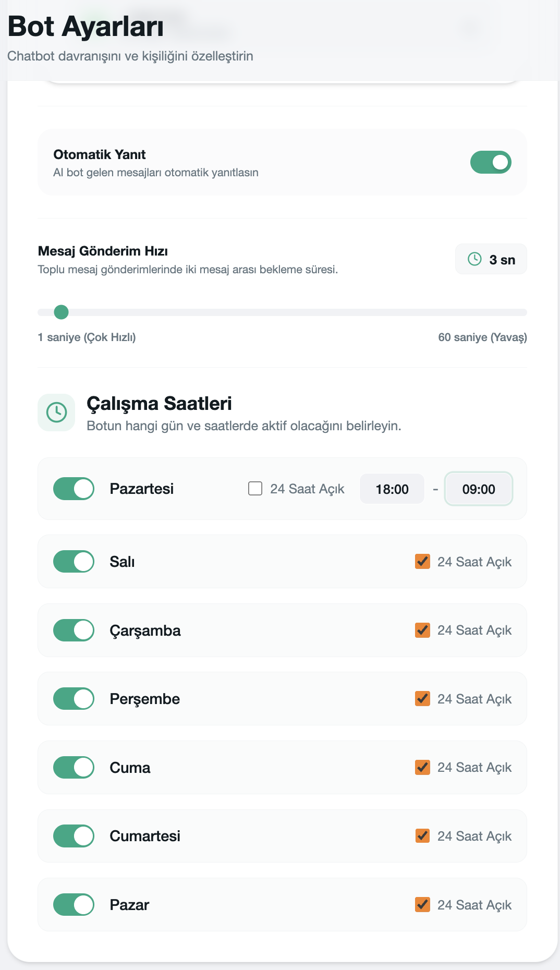
Task: Click the Mesaj Gönderim Hızı slider handle
Action: [x=62, y=312]
